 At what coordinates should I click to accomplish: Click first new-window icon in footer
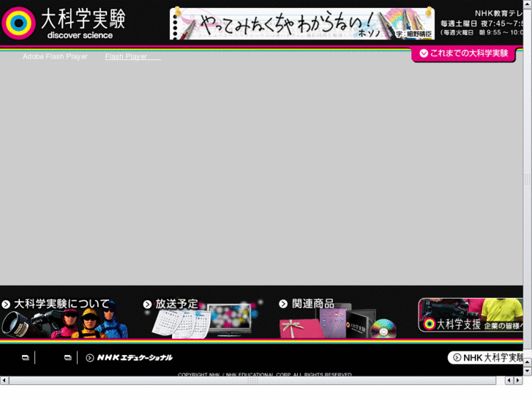tap(26, 357)
